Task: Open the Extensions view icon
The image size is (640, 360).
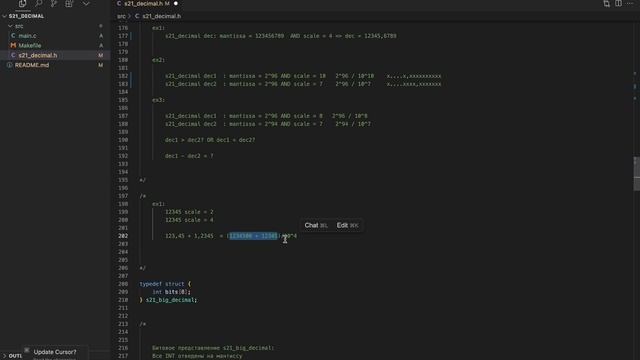Action: click(x=69, y=4)
